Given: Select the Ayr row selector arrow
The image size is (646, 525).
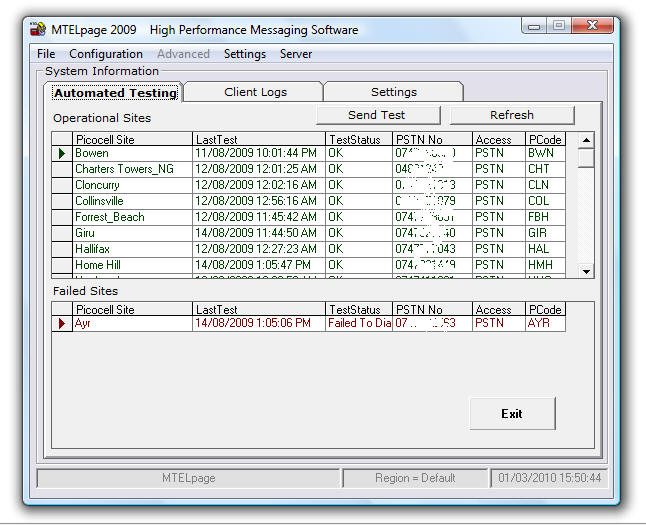Looking at the screenshot, I should [62, 323].
